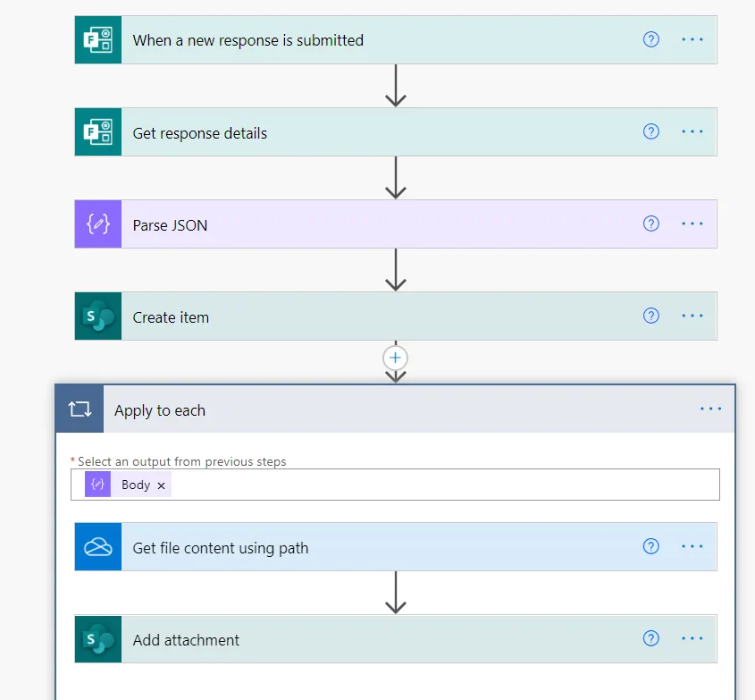Image resolution: width=755 pixels, height=700 pixels.
Task: Insert a new step after Create item
Action: point(395,358)
